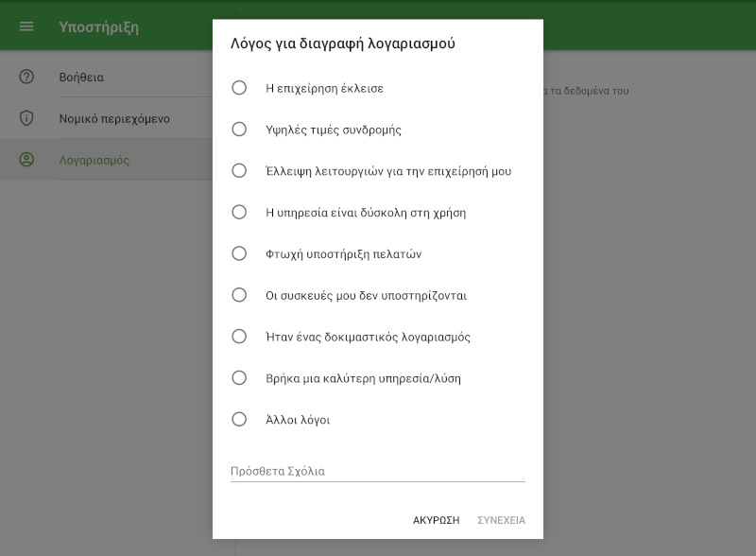756x556 pixels.
Task: Open the Νομικό περιεχόμενο sidebar item
Action: (x=106, y=118)
